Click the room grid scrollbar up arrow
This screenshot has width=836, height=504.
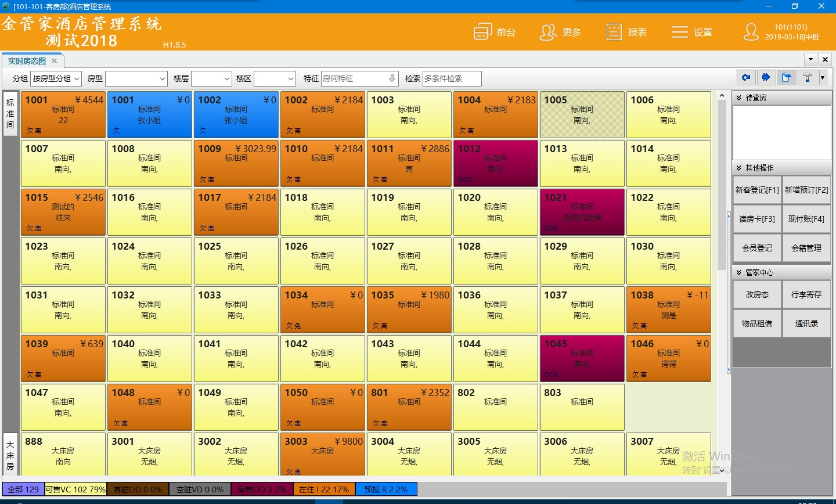click(722, 95)
